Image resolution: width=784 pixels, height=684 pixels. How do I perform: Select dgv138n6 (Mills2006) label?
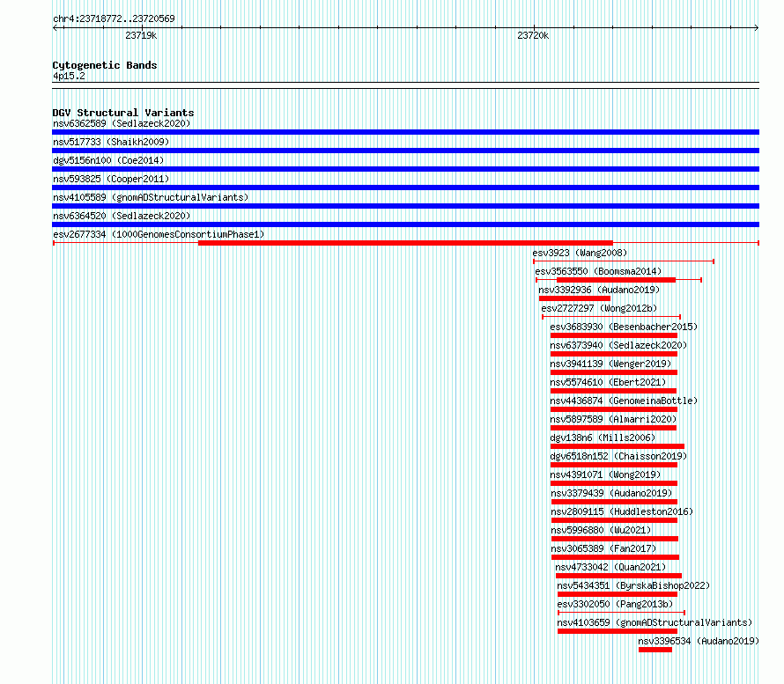coord(603,438)
